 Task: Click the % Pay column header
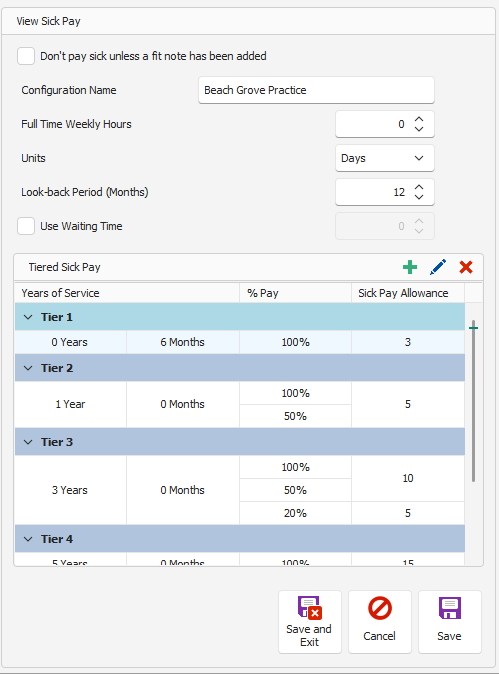pos(295,293)
